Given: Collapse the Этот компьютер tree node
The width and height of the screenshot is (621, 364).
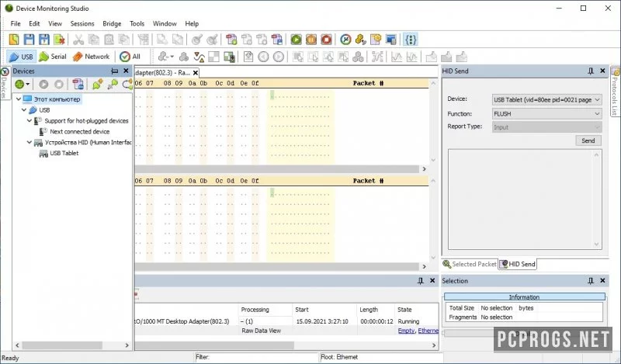Looking at the screenshot, I should [x=18, y=99].
